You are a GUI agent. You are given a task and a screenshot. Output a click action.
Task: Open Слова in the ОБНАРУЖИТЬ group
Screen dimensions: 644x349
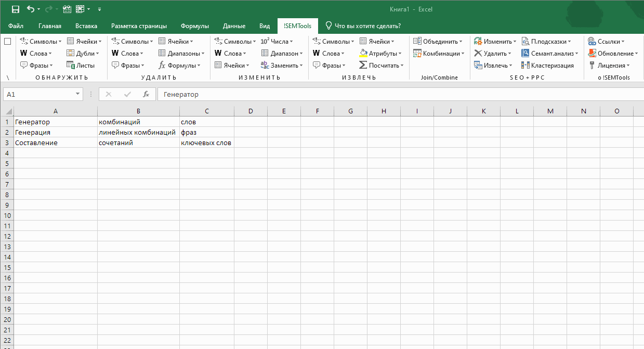[x=36, y=53]
